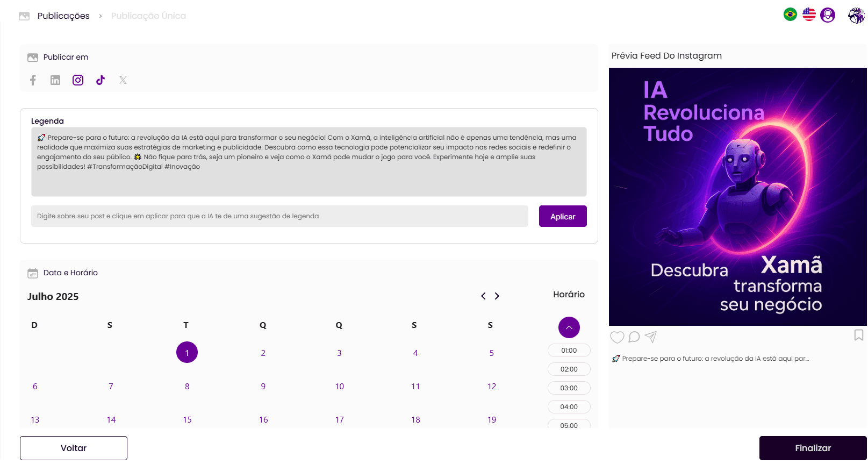Select July 5 in calendar
The image size is (868, 464).
tap(491, 353)
